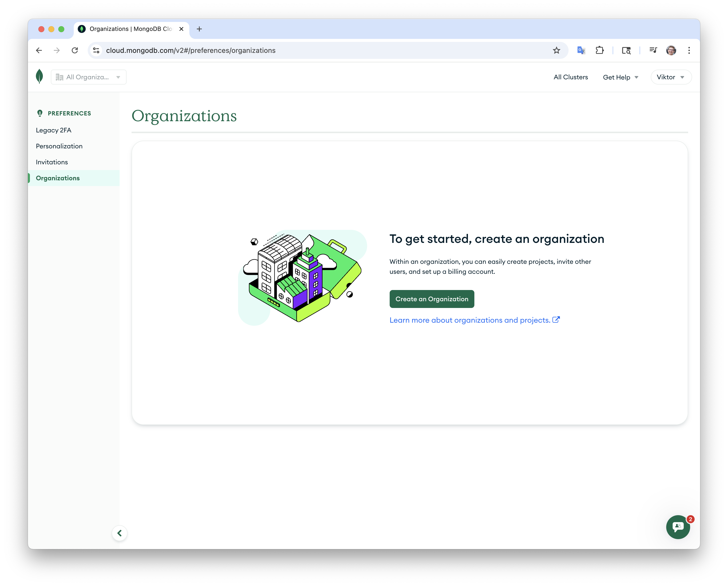Open the Google Translate extension icon

pos(581,50)
